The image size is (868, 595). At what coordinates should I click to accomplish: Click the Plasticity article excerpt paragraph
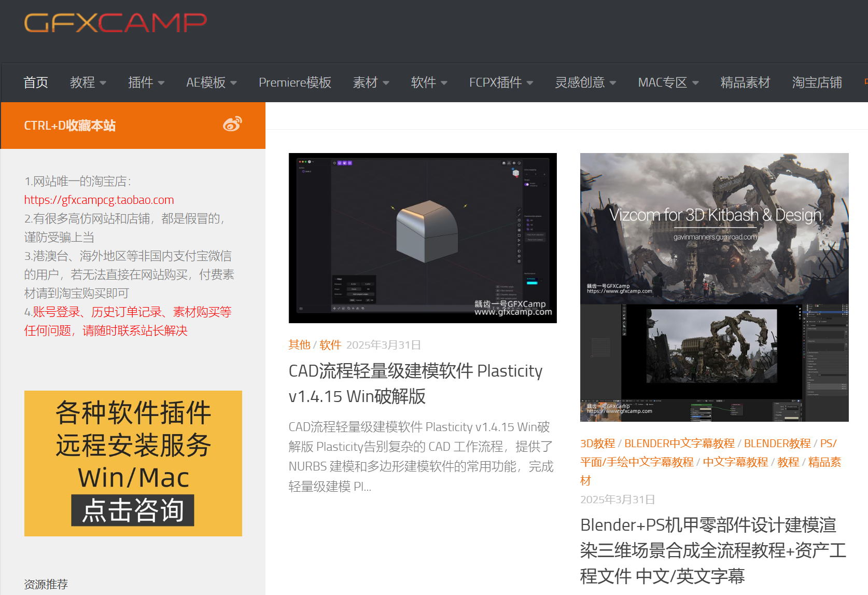(x=421, y=456)
